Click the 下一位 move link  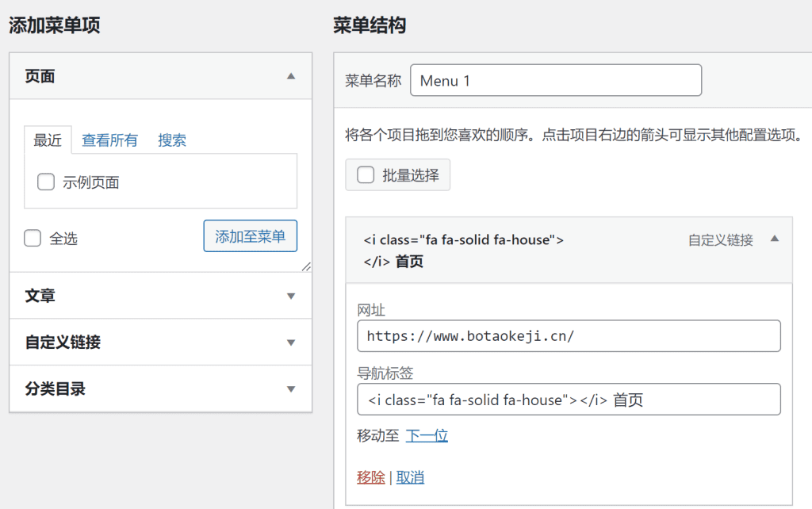point(427,435)
